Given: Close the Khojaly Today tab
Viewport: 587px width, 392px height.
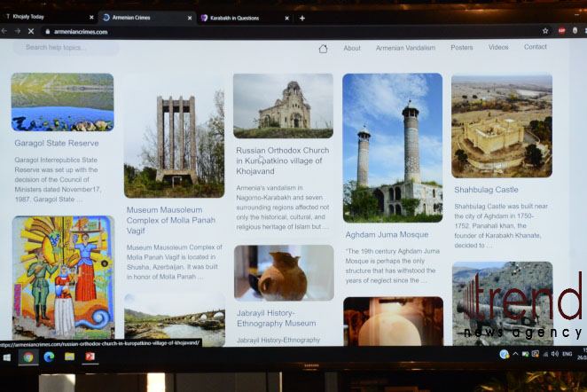Looking at the screenshot, I should 91,18.
